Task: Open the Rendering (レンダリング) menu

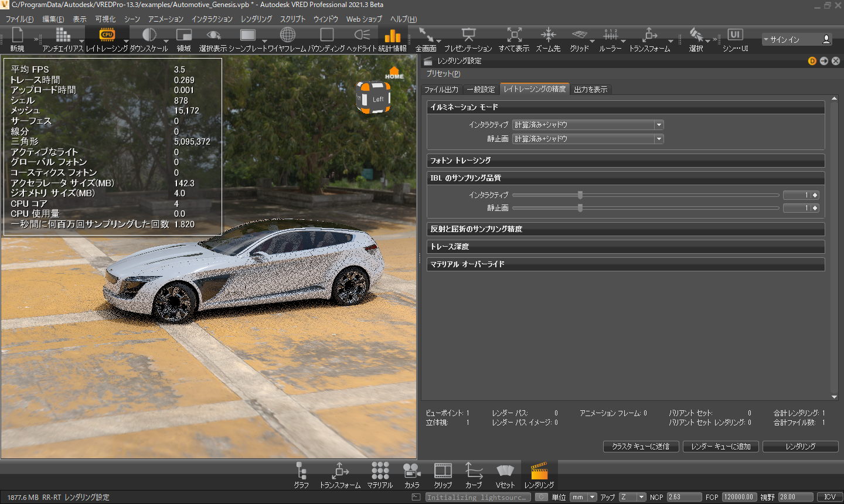Action: (x=256, y=19)
